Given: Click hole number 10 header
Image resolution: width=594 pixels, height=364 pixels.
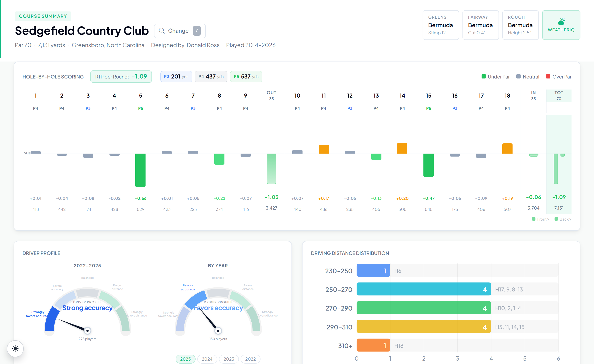Looking at the screenshot, I should pos(297,96).
